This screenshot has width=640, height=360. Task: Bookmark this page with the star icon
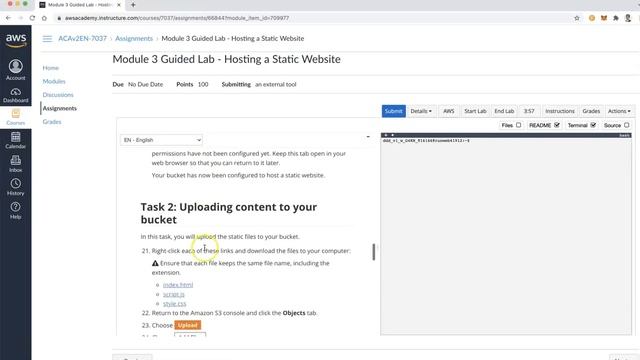click(x=577, y=18)
